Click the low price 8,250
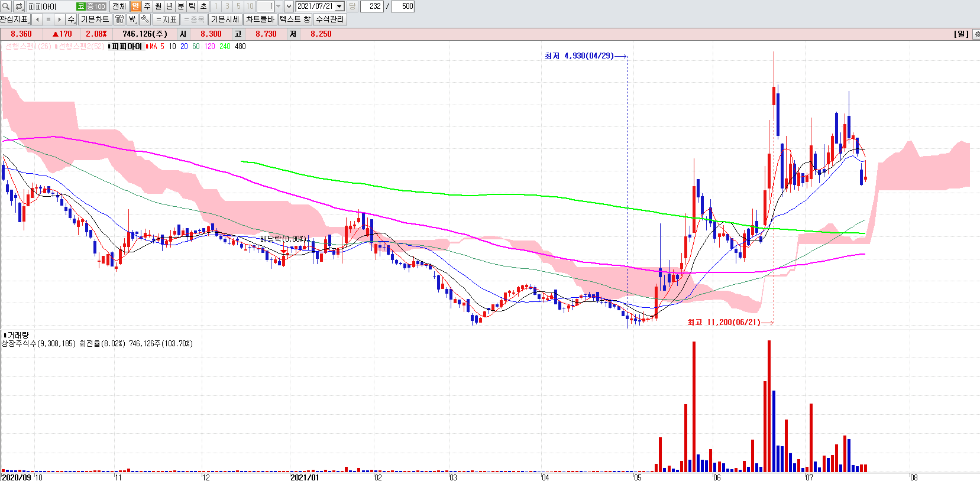Viewport: 980px width, 481px height. pos(321,34)
